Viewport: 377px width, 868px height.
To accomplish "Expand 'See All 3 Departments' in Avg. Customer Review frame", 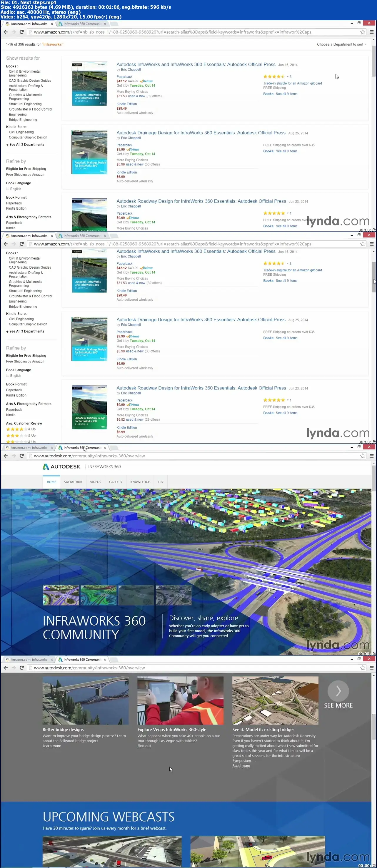I will point(25,331).
